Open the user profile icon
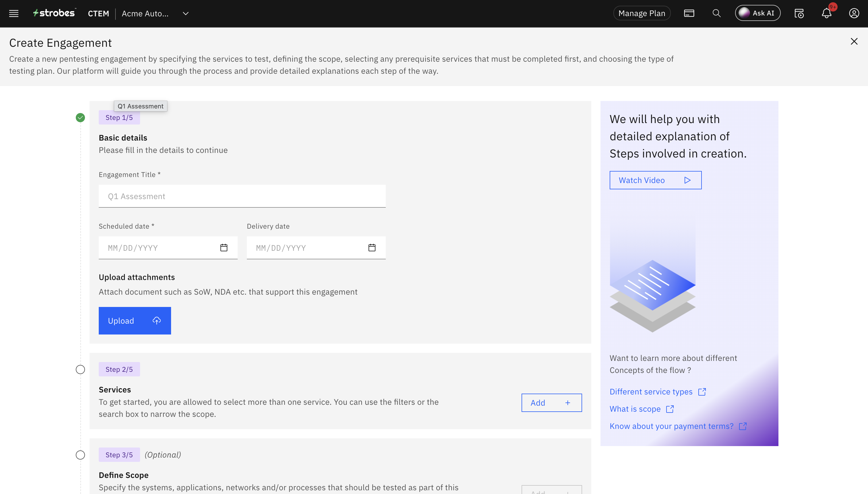The image size is (868, 494). (x=854, y=13)
